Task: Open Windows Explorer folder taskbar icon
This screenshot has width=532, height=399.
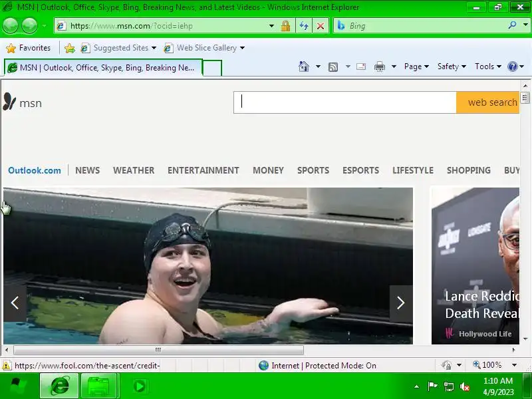Action: [98, 386]
